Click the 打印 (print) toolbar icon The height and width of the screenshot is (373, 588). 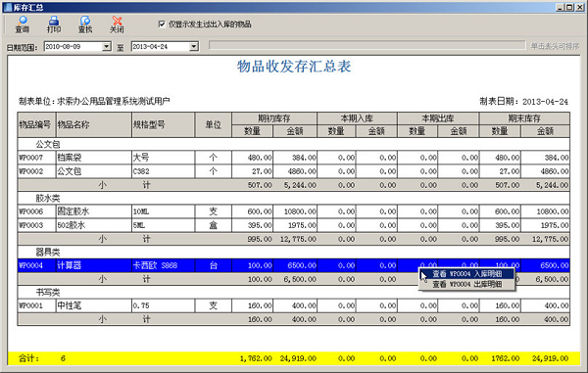point(54,24)
